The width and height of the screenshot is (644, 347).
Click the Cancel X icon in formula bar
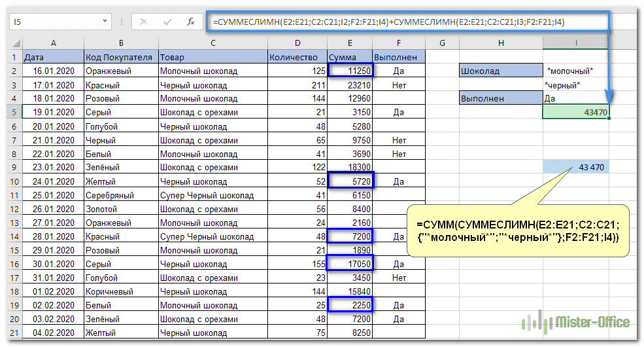point(144,22)
